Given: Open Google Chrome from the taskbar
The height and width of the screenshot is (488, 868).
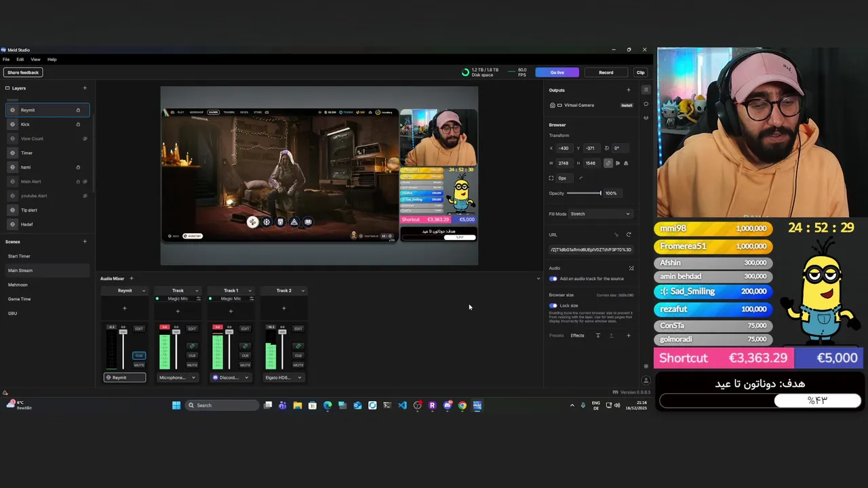Looking at the screenshot, I should coord(462,405).
